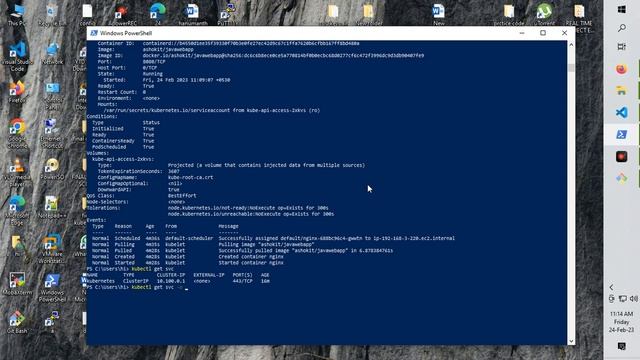Click the kubernetes ClusterIP service row

pos(178,281)
